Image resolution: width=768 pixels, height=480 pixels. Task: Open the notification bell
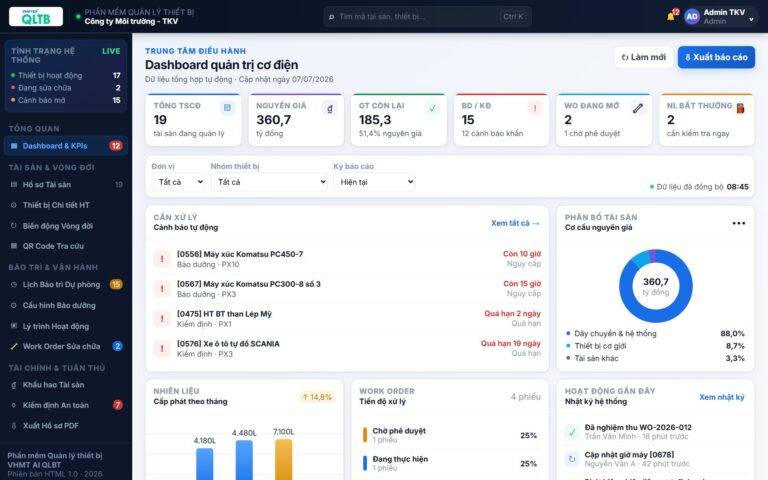(671, 16)
